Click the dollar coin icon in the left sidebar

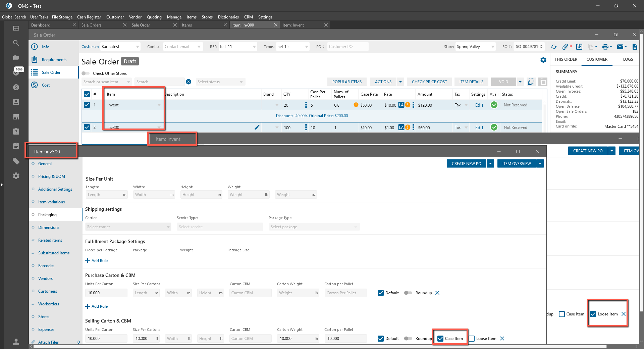pos(16,87)
